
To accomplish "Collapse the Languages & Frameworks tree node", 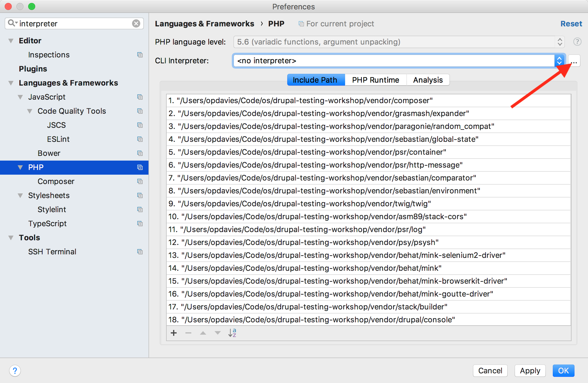I will (x=11, y=83).
